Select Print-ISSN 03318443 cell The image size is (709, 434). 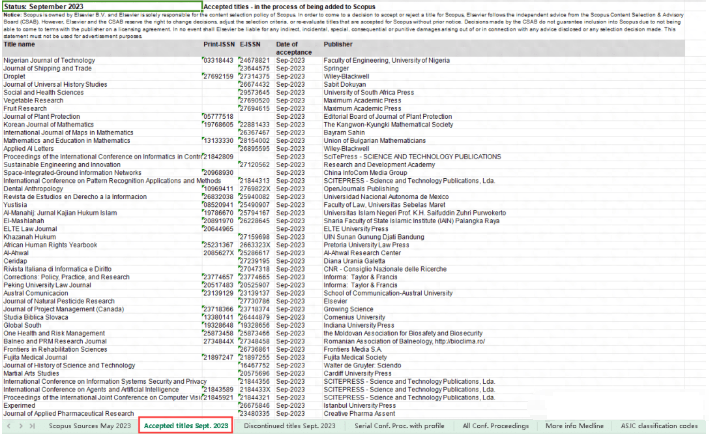click(x=218, y=61)
